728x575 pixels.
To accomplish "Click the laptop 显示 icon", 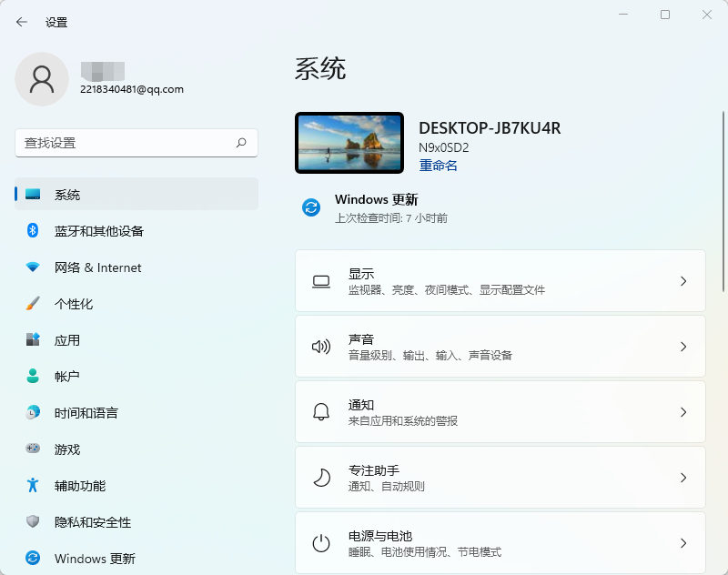I will pyautogui.click(x=321, y=281).
